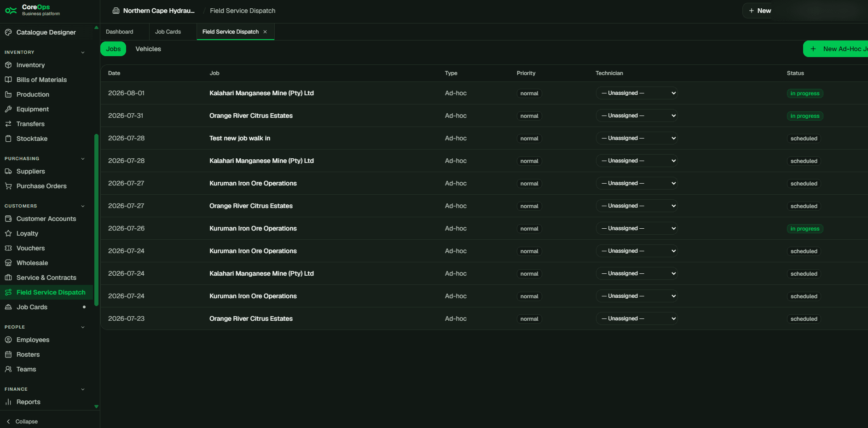
Task: Open Purchase Orders from sidebar
Action: (x=41, y=186)
